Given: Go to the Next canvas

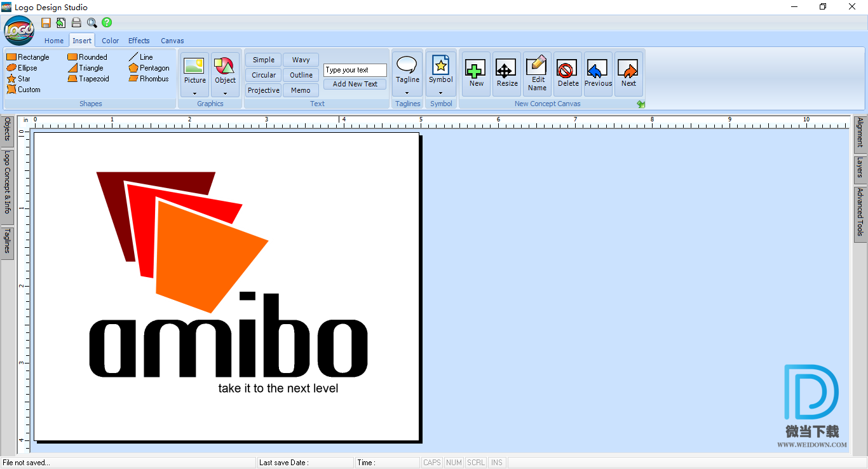Looking at the screenshot, I should pyautogui.click(x=628, y=74).
